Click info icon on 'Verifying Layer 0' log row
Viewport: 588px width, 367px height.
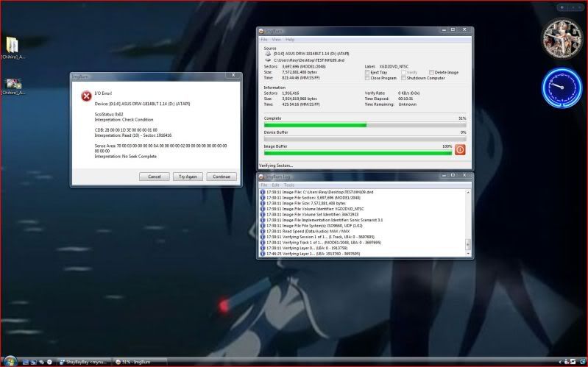pos(263,248)
